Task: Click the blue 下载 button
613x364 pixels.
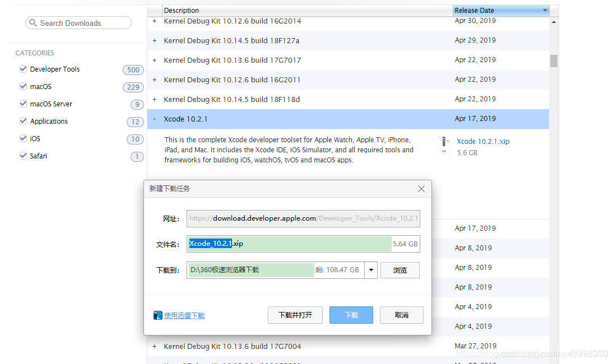Action: [x=351, y=315]
